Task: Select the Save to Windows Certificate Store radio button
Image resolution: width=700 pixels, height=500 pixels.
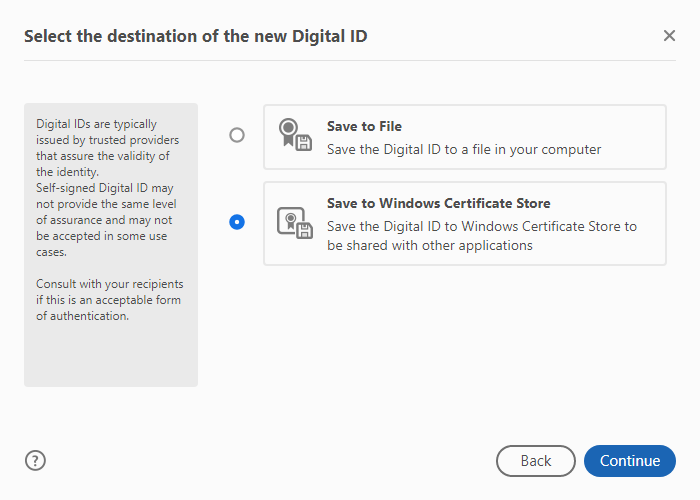Action: [237, 222]
